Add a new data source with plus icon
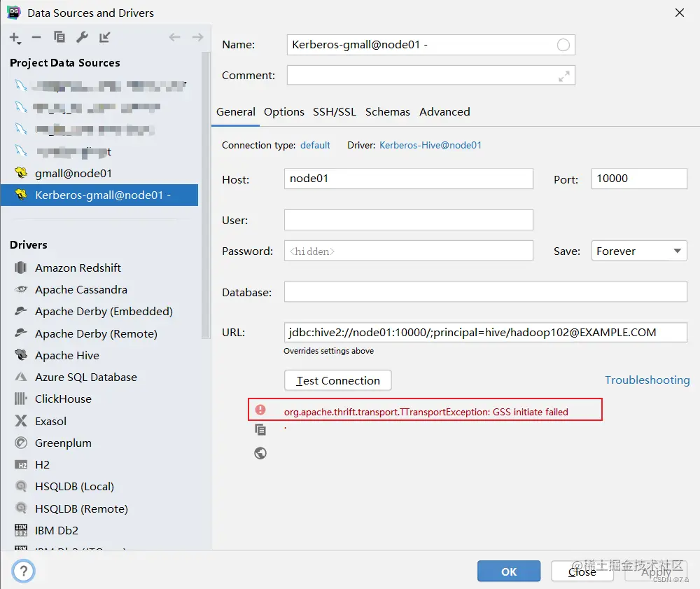The height and width of the screenshot is (589, 700). tap(15, 38)
